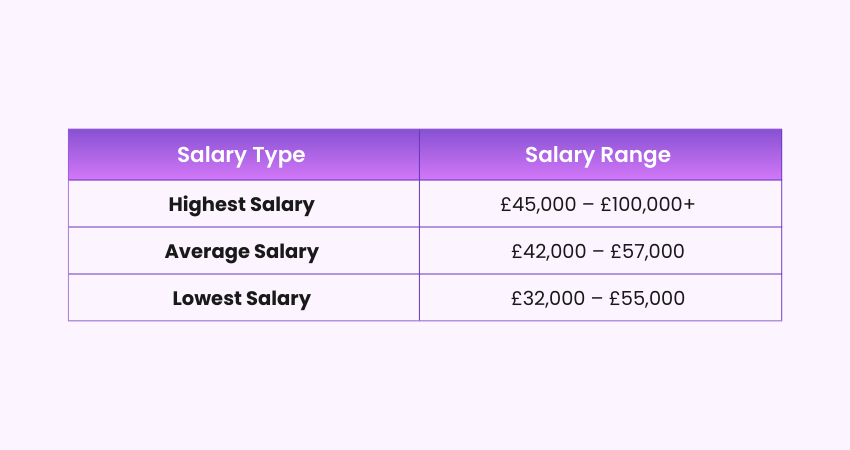Click the Highest Salary row label
The width and height of the screenshot is (850, 450).
pyautogui.click(x=241, y=204)
